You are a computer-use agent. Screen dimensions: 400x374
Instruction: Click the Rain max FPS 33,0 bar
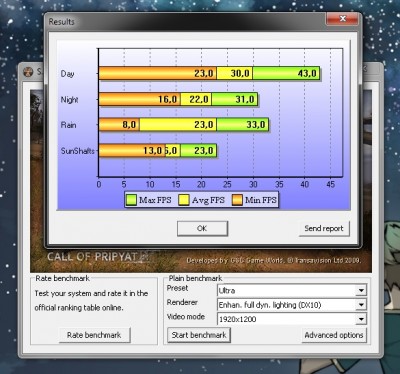[x=243, y=125]
